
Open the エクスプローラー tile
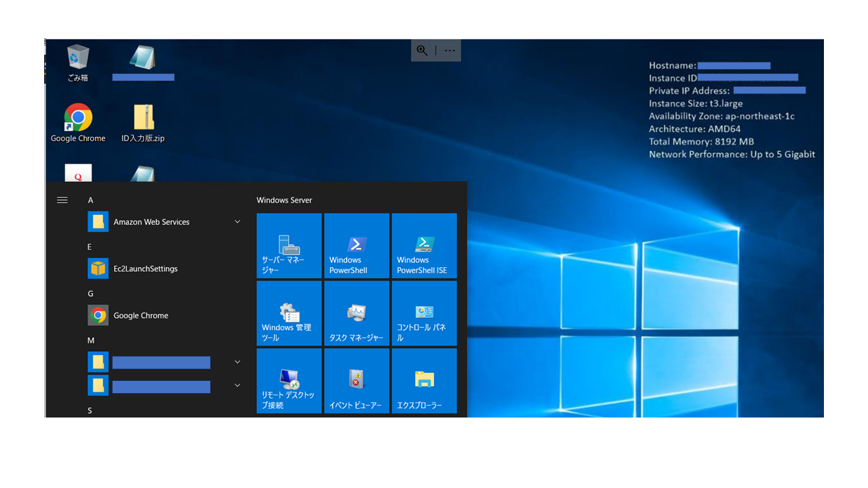point(425,381)
